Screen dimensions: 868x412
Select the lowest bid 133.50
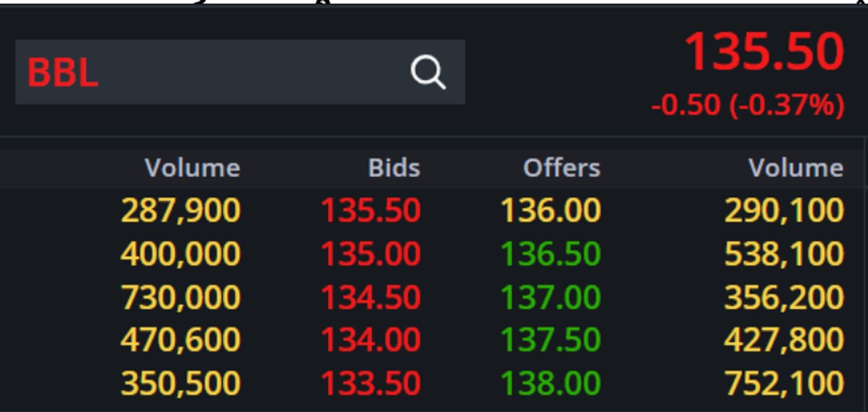click(x=370, y=384)
